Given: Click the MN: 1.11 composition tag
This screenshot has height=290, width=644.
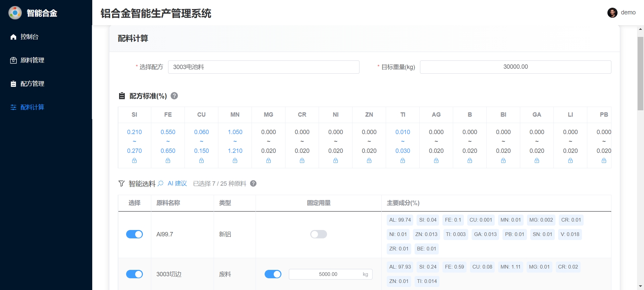Looking at the screenshot, I should (510, 267).
